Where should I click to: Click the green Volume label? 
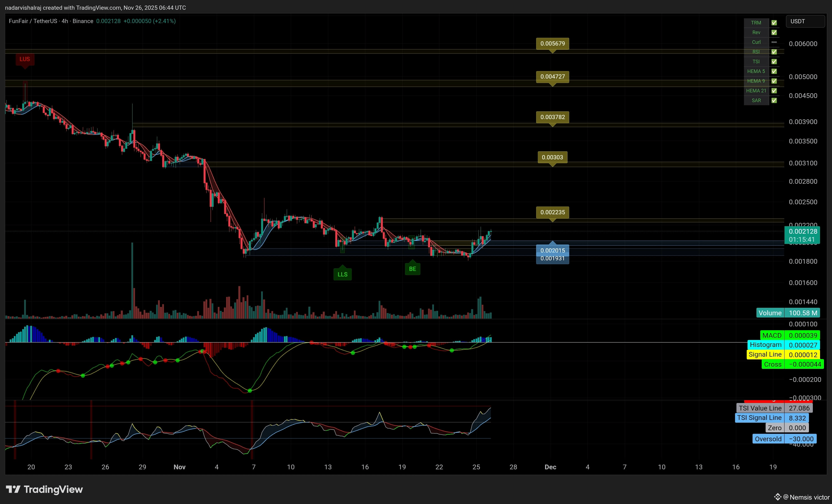click(770, 313)
